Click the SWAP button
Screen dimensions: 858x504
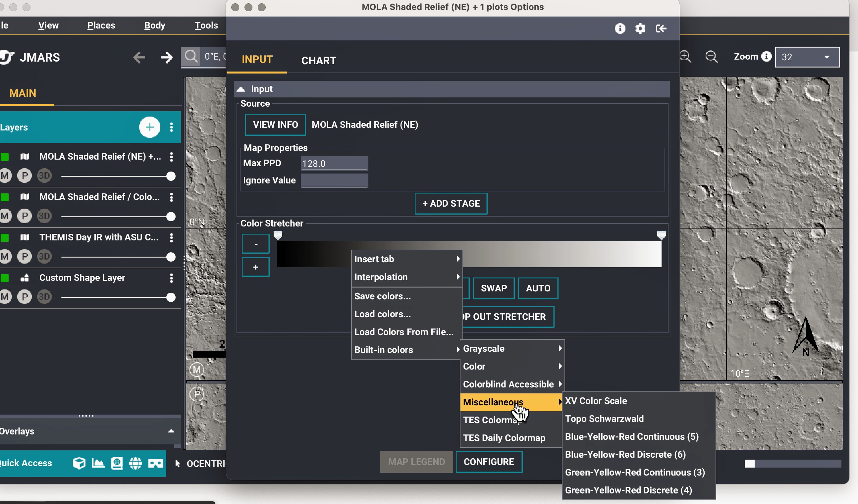click(494, 288)
